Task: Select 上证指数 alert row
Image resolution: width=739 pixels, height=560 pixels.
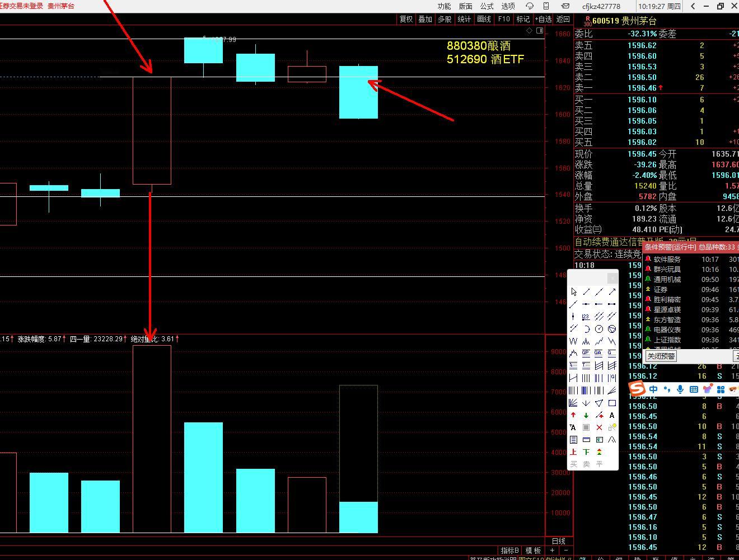Action: [691, 340]
